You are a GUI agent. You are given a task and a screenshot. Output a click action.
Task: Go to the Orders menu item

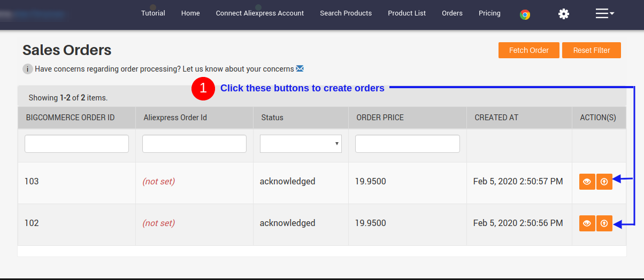[x=452, y=13]
